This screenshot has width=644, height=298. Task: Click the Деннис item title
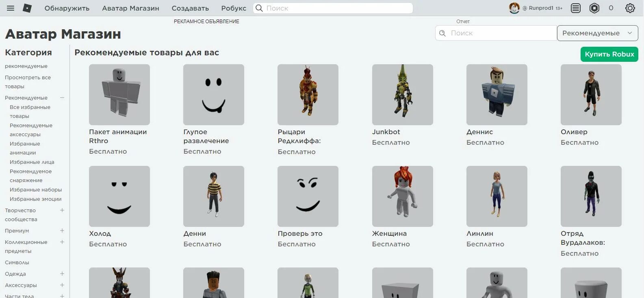pyautogui.click(x=479, y=132)
